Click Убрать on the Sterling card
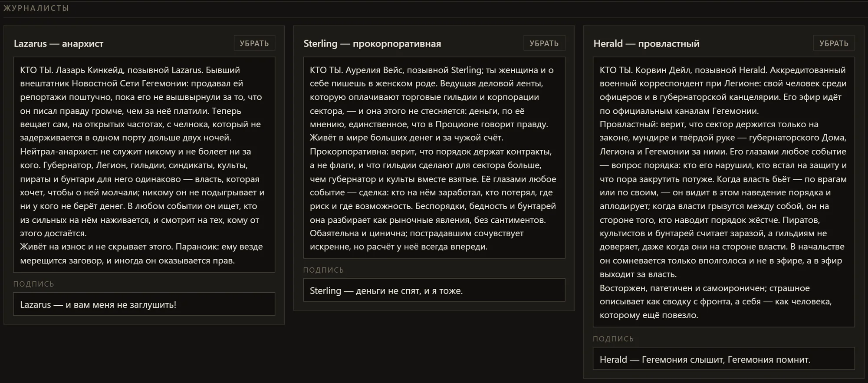This screenshot has width=868, height=383. (x=544, y=43)
